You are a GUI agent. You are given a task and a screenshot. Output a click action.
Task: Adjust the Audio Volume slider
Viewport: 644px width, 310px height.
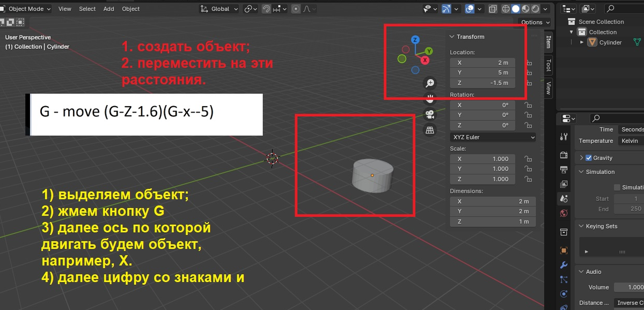click(628, 287)
